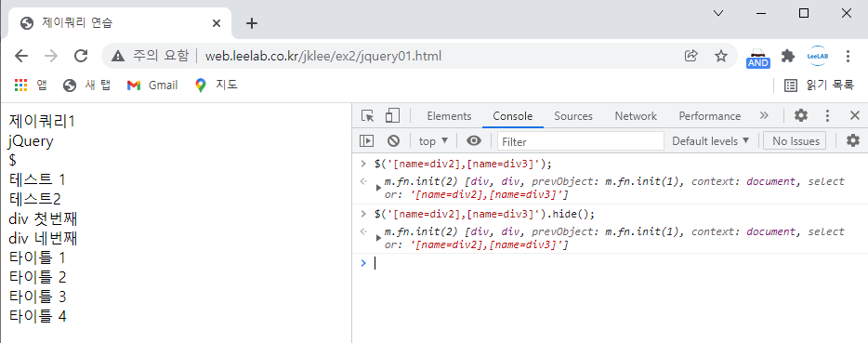868x343 pixels.
Task: Click the text 제이쿼리1
Action: coord(42,121)
